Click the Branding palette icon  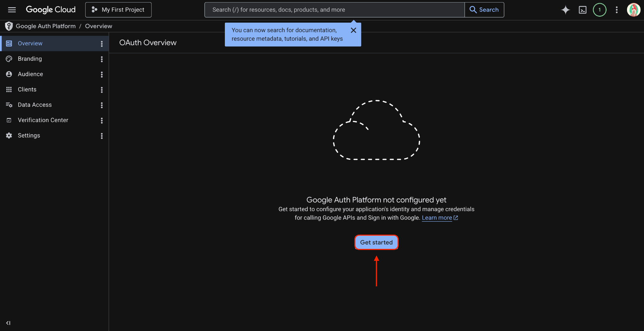[x=9, y=59]
